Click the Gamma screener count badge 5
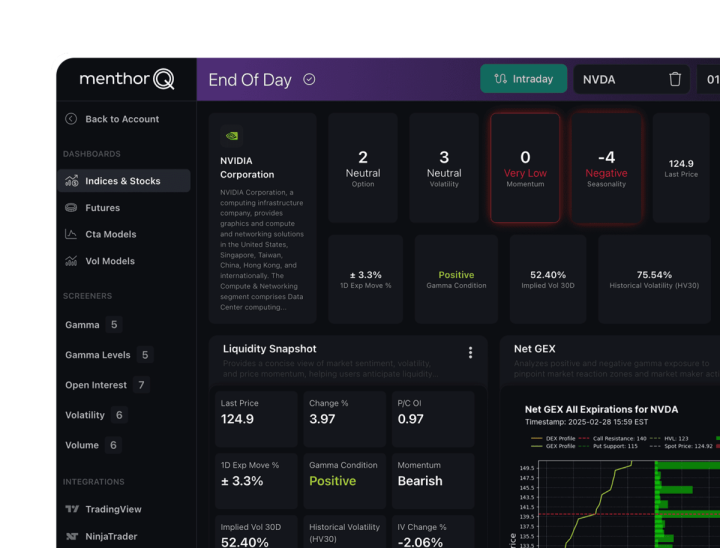This screenshot has width=720, height=548. (114, 325)
